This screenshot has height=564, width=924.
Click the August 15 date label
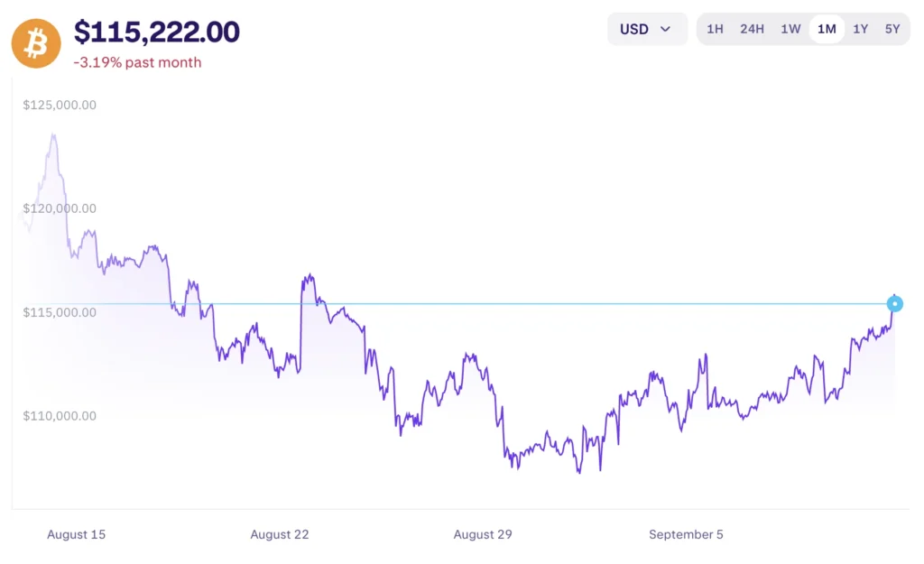pyautogui.click(x=76, y=534)
